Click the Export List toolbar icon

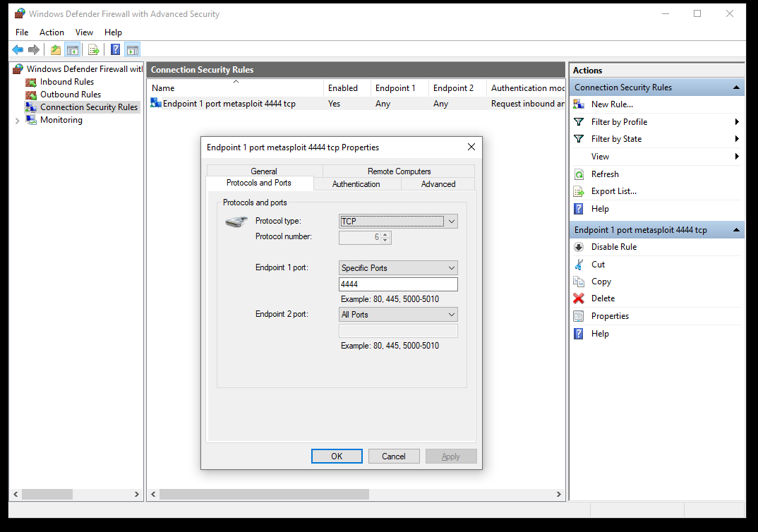click(92, 49)
